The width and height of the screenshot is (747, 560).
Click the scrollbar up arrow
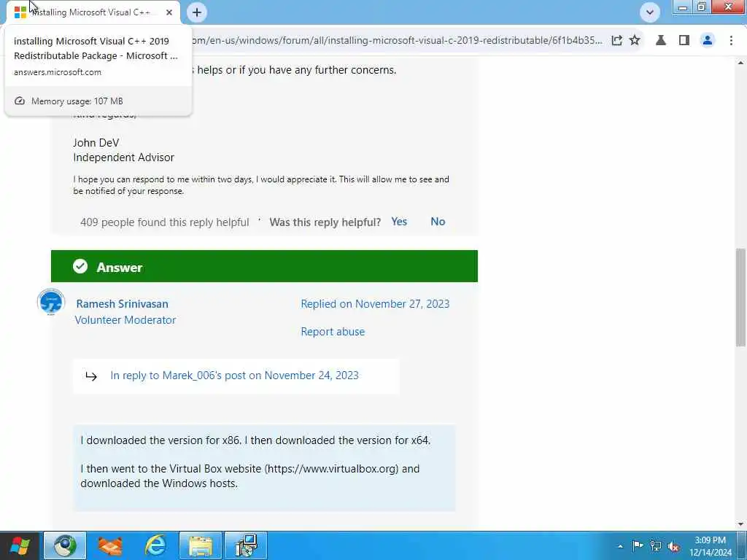coord(741,63)
